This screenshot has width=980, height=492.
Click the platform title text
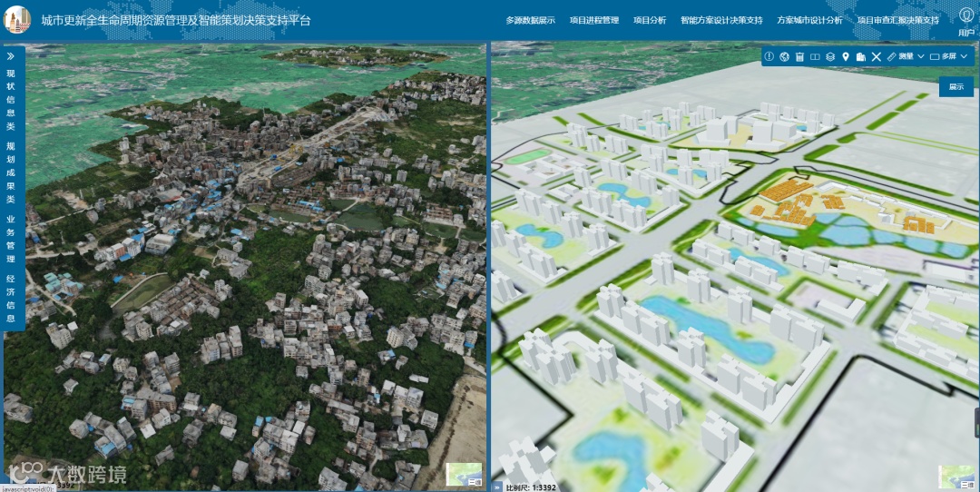click(176, 20)
